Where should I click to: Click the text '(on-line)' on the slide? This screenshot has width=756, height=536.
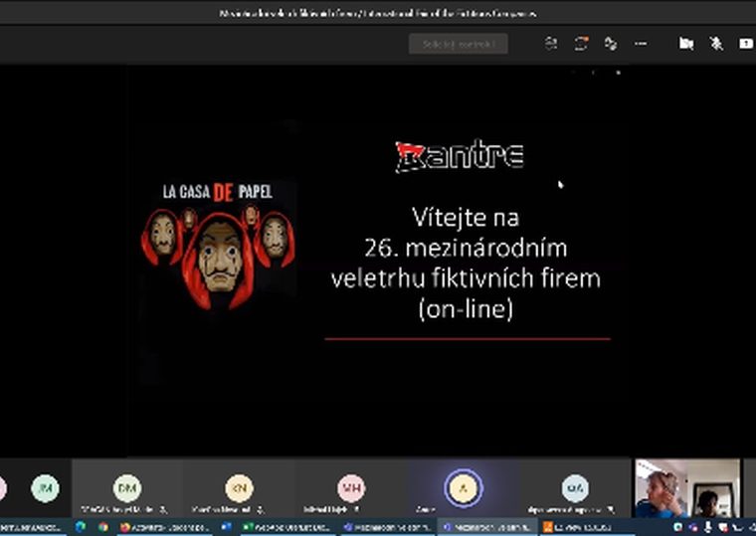point(466,309)
